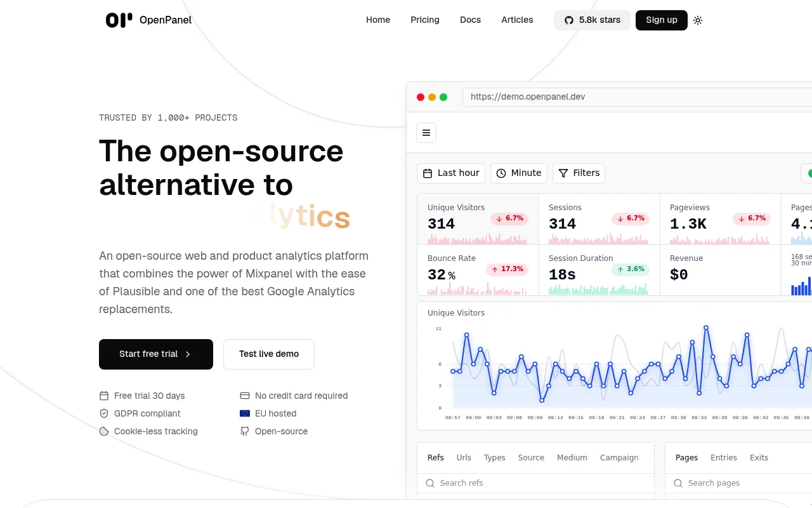The width and height of the screenshot is (812, 508).
Task: Click the green window dot in demo
Action: (x=443, y=97)
